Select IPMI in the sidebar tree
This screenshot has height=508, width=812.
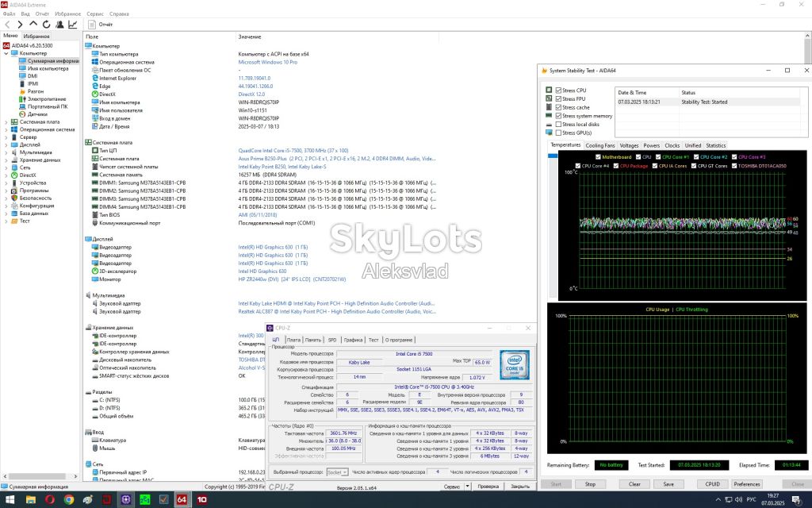(x=33, y=83)
